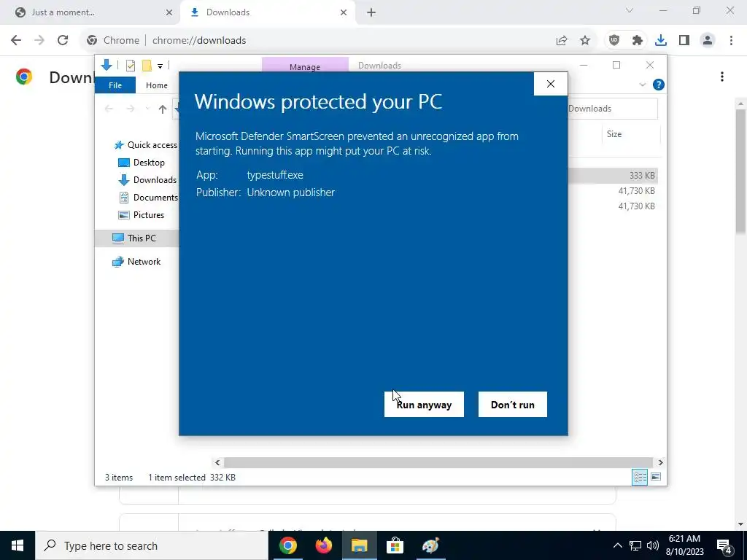Click New folder icon in quick access toolbar

tap(147, 66)
